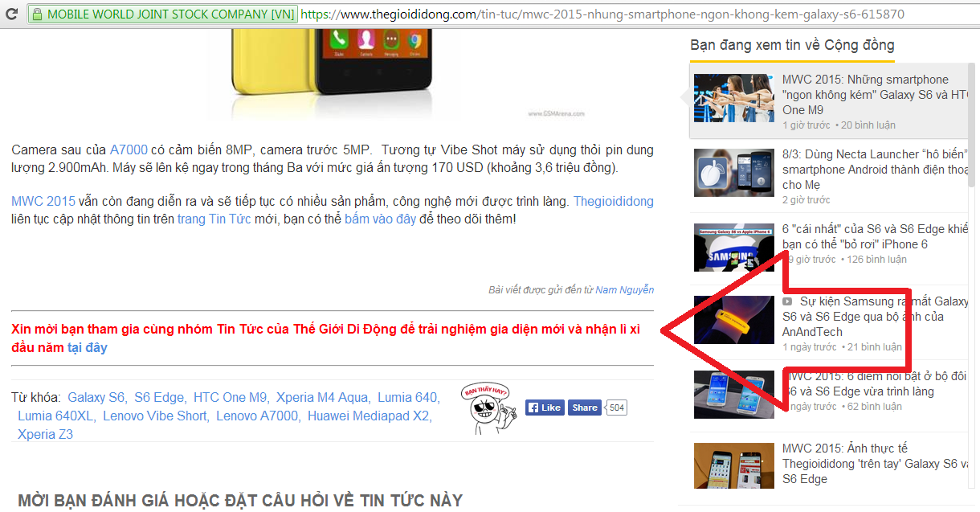Open '6 cái nhất của S6 và S6 Edge' headline
Screen dimensions: 980x512
coord(875,236)
